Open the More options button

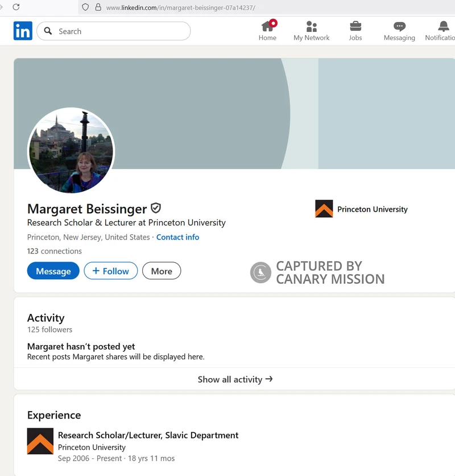click(x=162, y=271)
